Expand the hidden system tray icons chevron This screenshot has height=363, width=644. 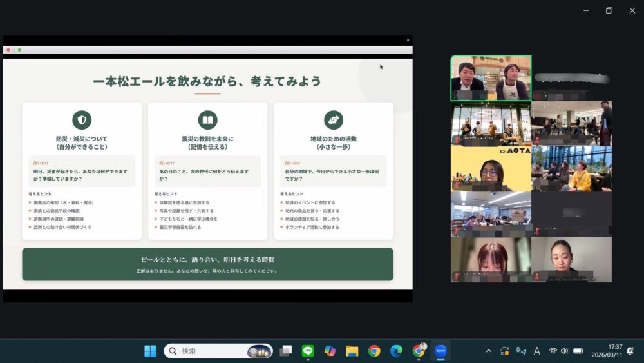488,351
